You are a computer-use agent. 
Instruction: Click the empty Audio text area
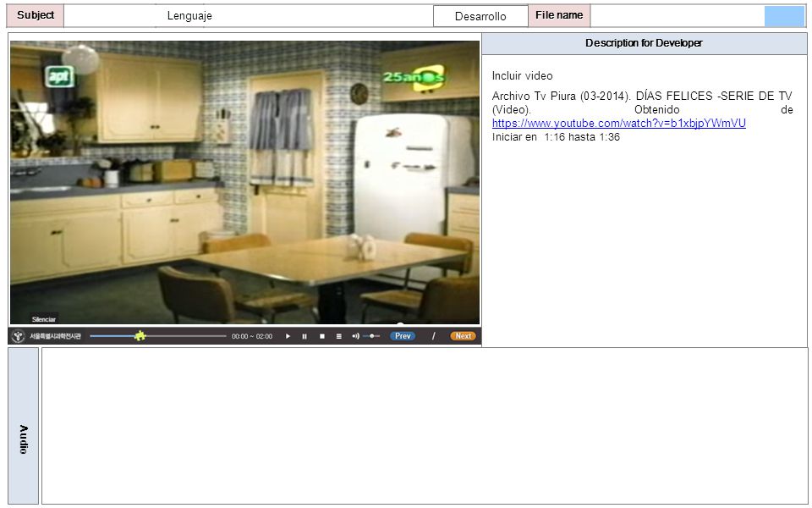tap(424, 426)
